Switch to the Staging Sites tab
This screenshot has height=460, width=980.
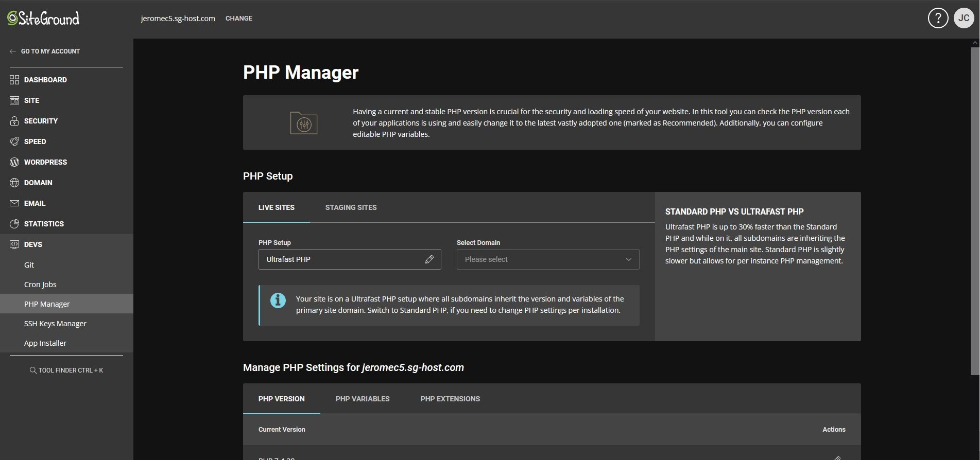351,207
